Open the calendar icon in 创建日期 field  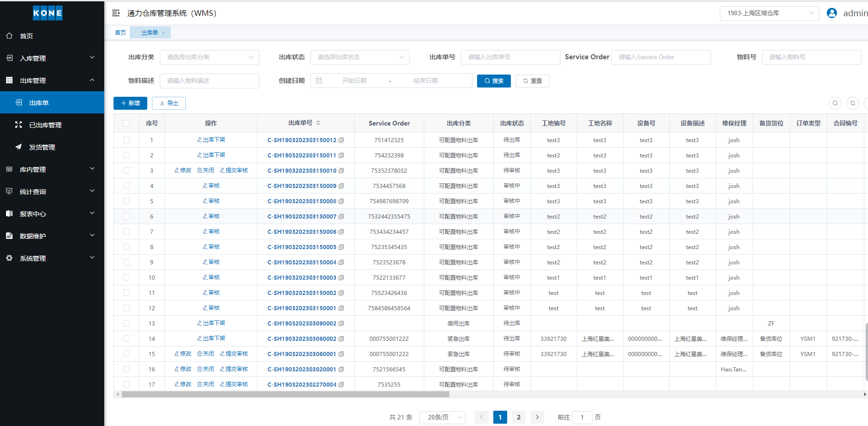pos(319,81)
